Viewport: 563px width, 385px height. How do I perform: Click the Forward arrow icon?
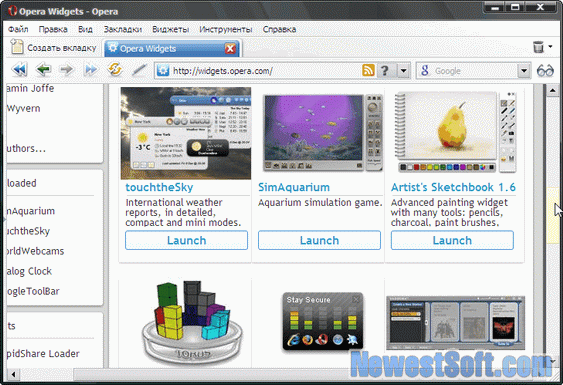[x=66, y=69]
